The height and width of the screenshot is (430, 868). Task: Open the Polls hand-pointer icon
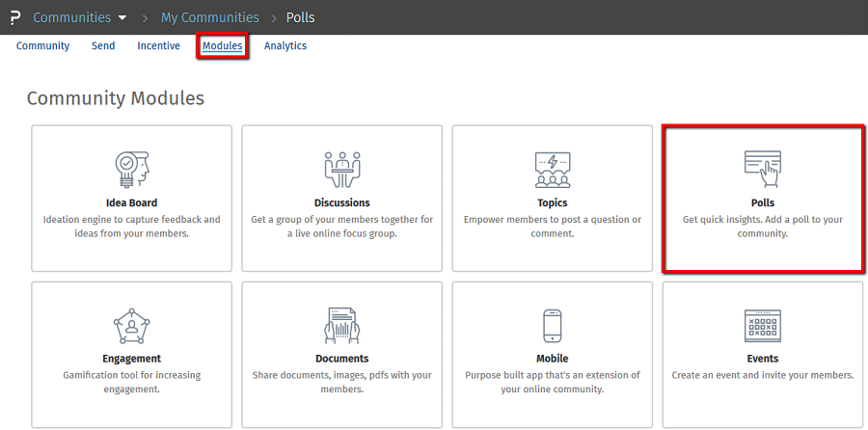tap(763, 170)
